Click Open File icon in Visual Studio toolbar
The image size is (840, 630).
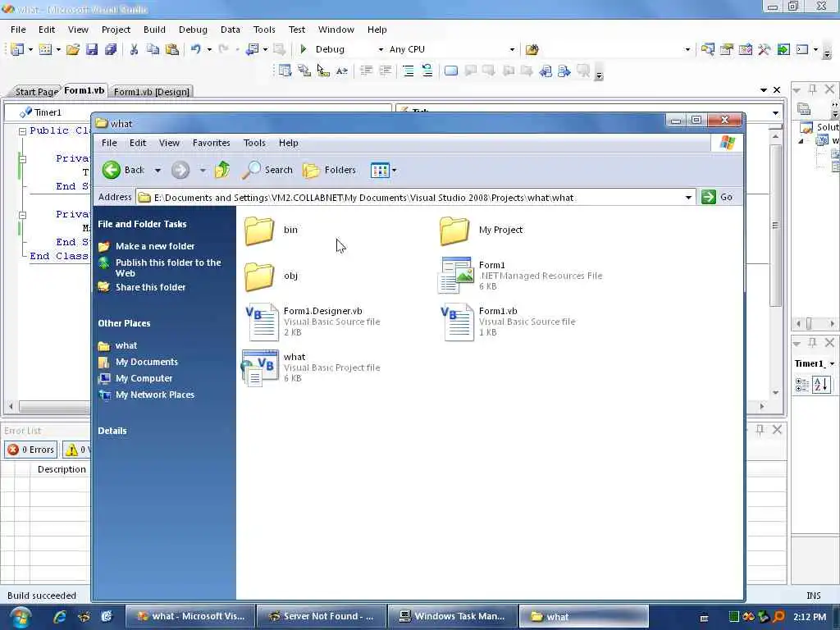73,49
